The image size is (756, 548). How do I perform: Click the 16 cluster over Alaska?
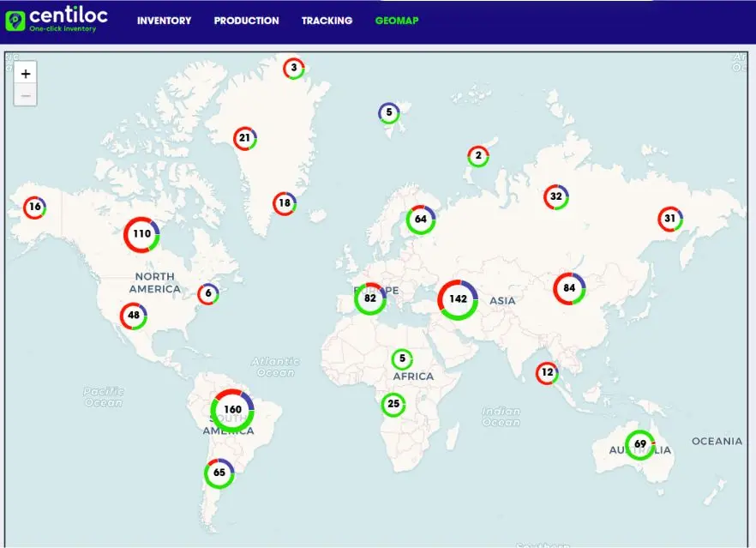[x=34, y=208]
